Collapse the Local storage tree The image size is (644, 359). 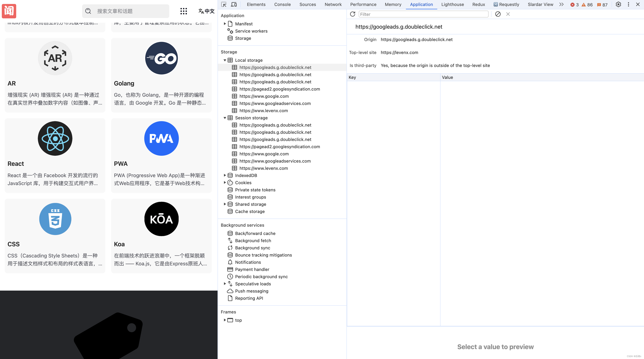(225, 60)
